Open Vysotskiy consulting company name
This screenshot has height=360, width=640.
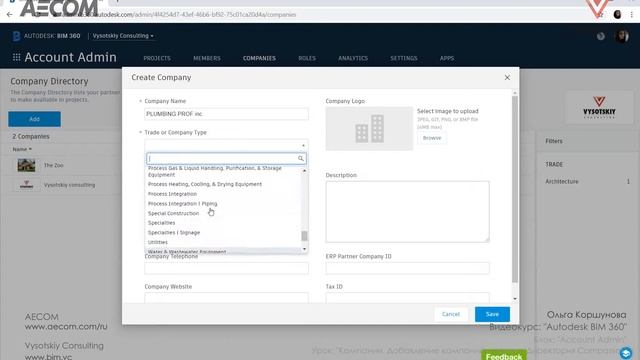[69, 185]
